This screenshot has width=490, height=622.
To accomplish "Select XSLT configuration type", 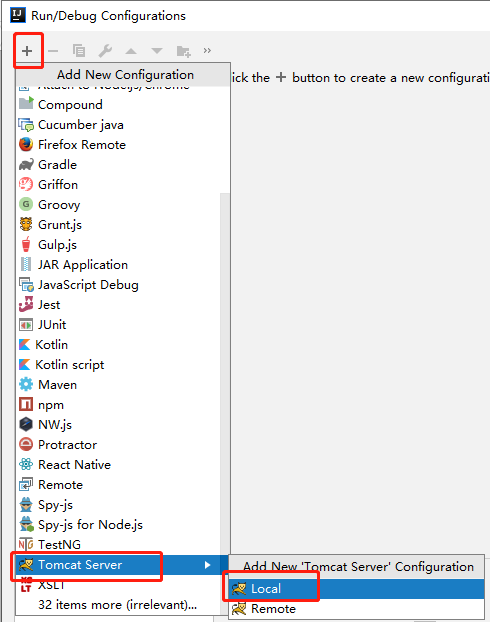I will pos(118,585).
